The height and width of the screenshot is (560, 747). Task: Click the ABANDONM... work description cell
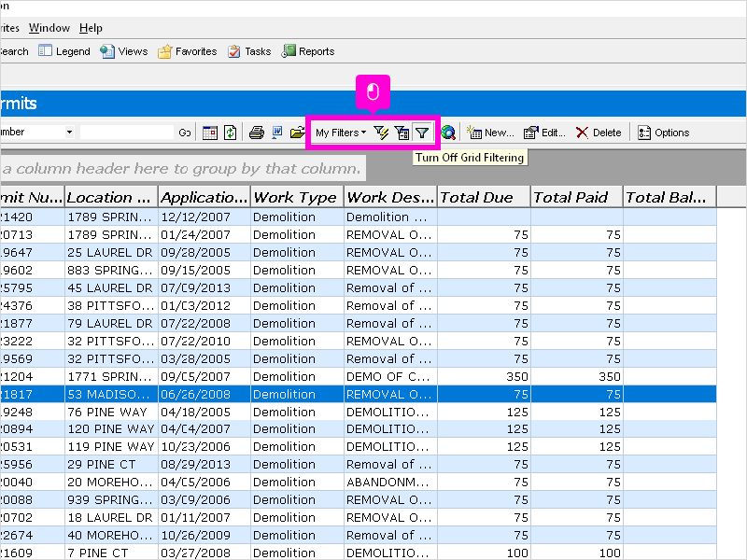(390, 483)
